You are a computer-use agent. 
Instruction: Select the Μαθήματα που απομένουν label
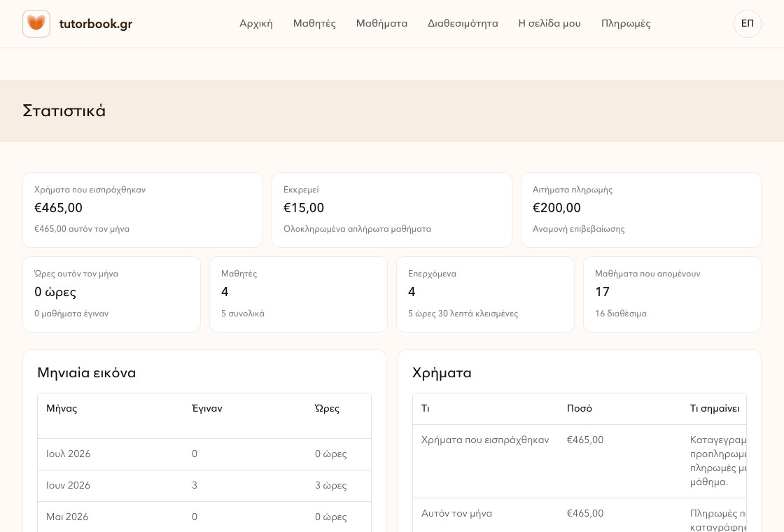(x=647, y=274)
